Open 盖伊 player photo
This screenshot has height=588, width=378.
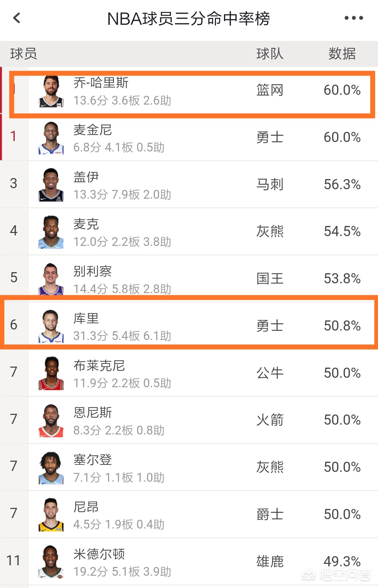(51, 185)
